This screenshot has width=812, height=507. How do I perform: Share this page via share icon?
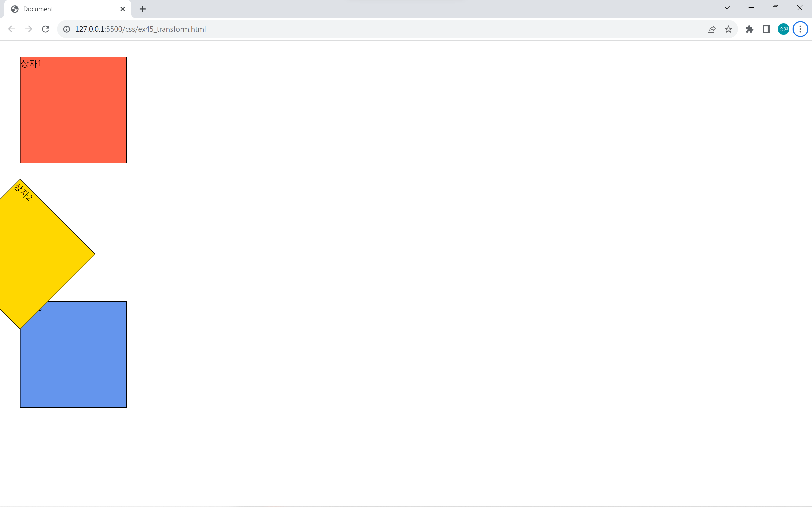point(711,29)
